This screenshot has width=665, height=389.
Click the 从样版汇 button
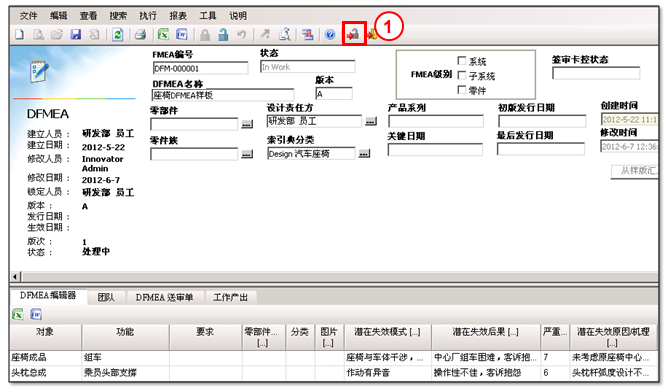[635, 171]
